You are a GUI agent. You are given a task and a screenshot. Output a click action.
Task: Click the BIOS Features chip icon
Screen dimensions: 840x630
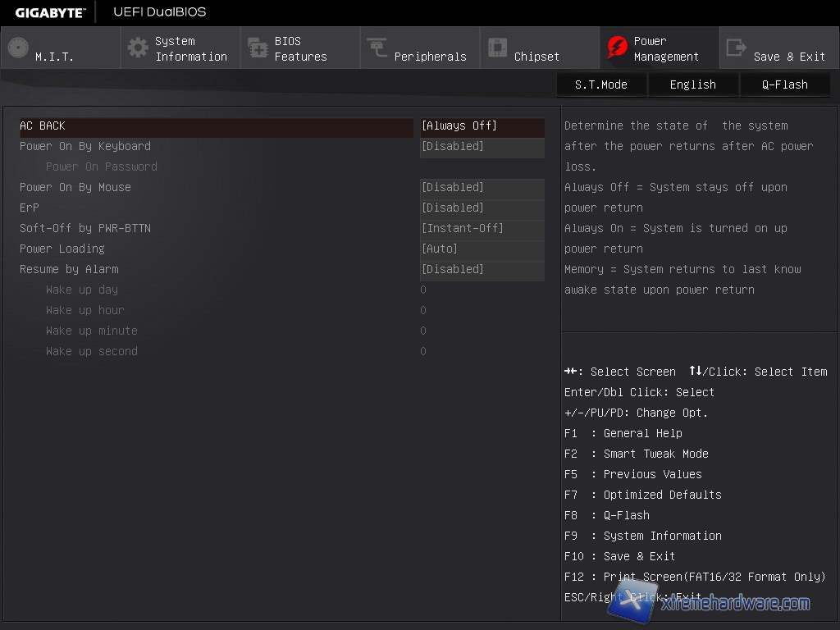pos(258,48)
